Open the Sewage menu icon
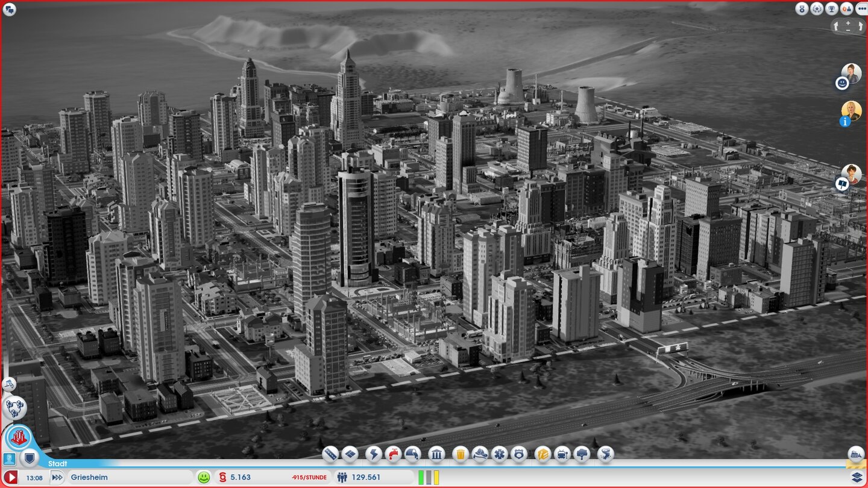This screenshot has width=868, height=488. pyautogui.click(x=412, y=454)
